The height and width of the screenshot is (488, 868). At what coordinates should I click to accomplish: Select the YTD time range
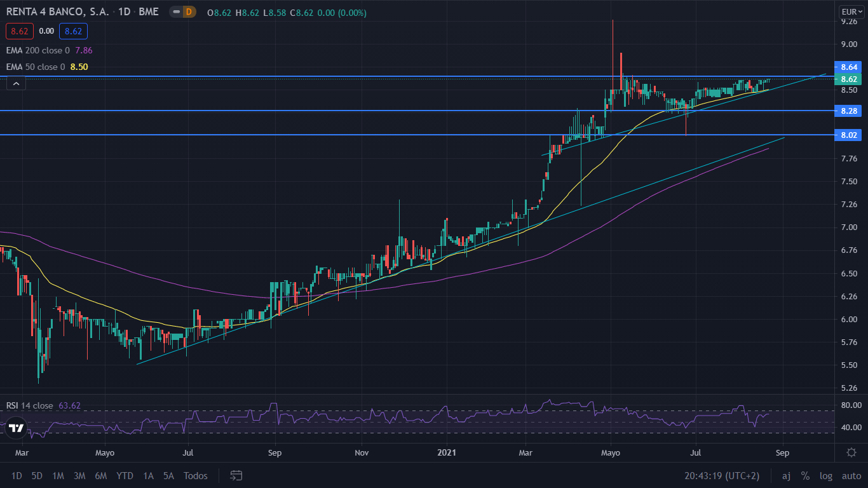(125, 475)
